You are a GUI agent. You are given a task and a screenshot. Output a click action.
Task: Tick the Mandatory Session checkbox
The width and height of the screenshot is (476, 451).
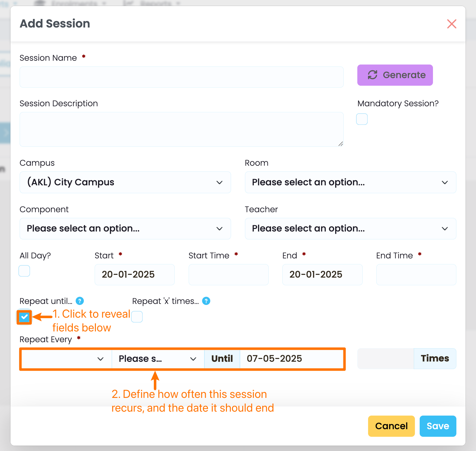[x=362, y=119]
